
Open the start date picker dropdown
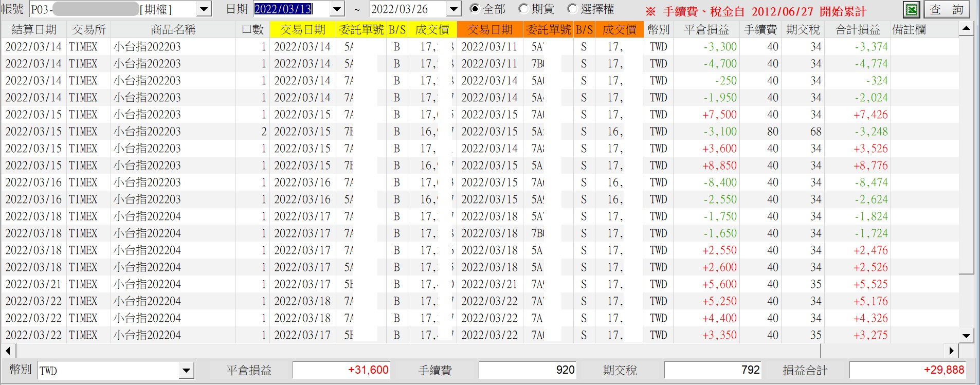(x=337, y=9)
